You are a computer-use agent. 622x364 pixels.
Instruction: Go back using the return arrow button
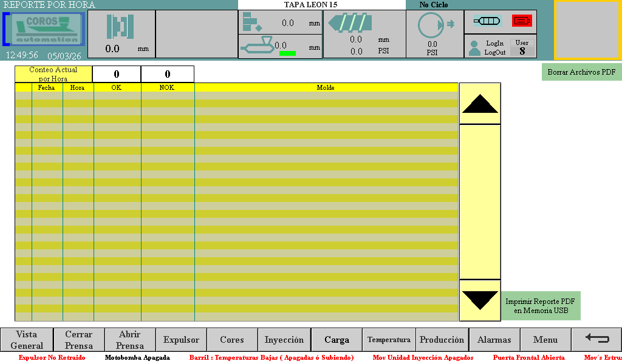(596, 340)
